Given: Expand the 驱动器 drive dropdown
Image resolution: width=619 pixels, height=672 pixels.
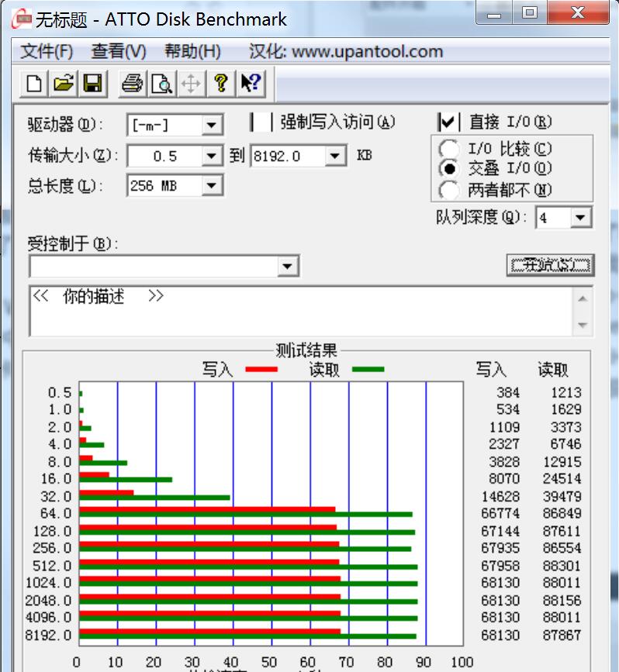Looking at the screenshot, I should tap(212, 126).
